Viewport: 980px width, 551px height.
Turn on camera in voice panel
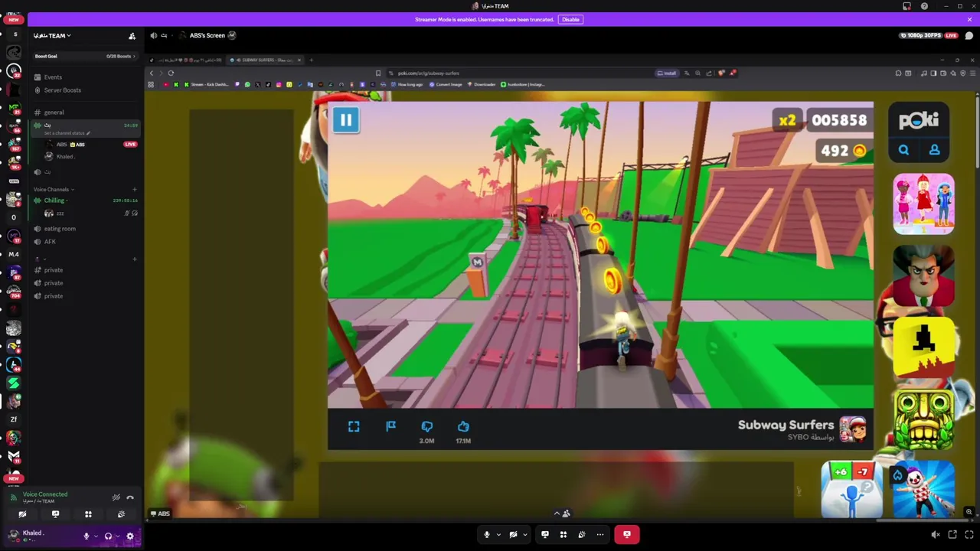click(x=22, y=514)
